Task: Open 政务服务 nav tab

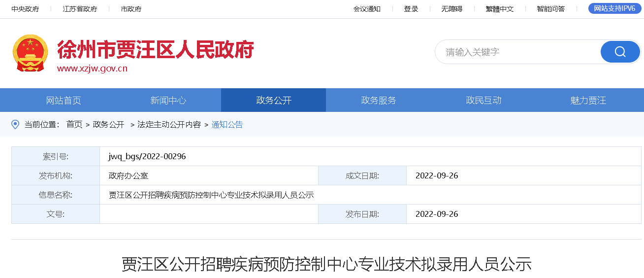Action: pos(379,100)
